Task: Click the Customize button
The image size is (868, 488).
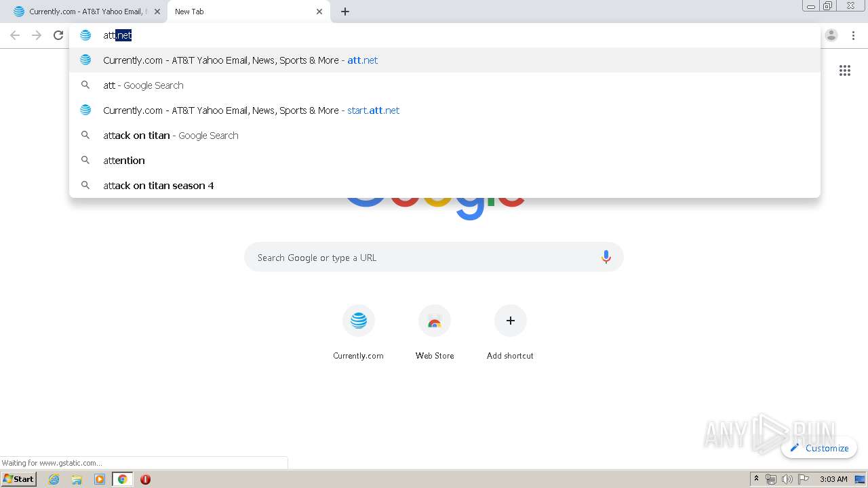Action: 819,448
